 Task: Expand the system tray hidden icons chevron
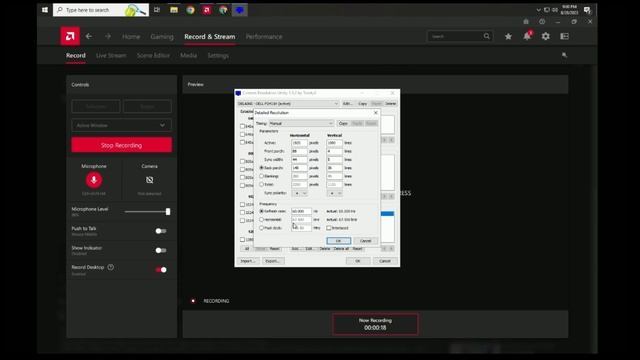click(x=538, y=10)
